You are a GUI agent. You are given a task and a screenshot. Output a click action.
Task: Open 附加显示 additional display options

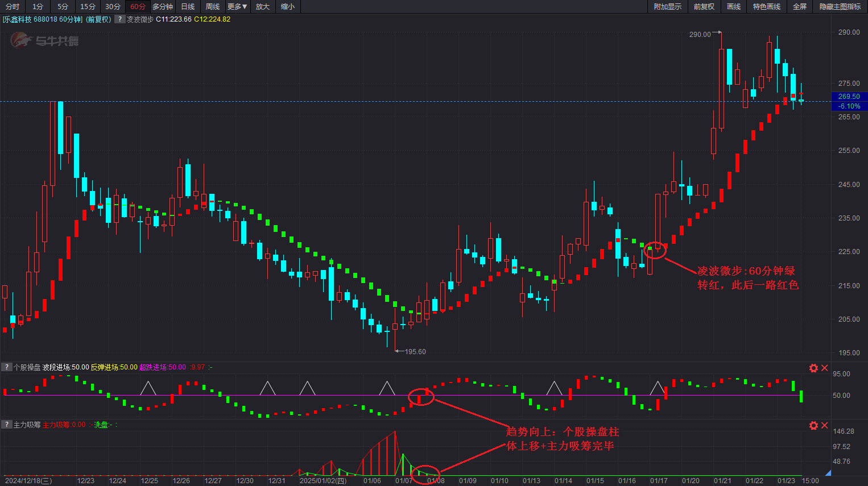tap(668, 7)
